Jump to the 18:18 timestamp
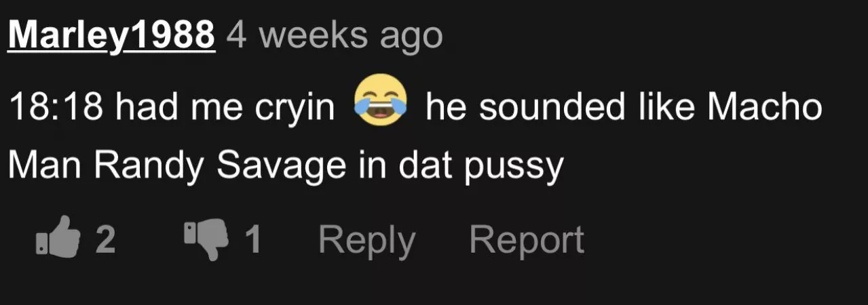 56,108
